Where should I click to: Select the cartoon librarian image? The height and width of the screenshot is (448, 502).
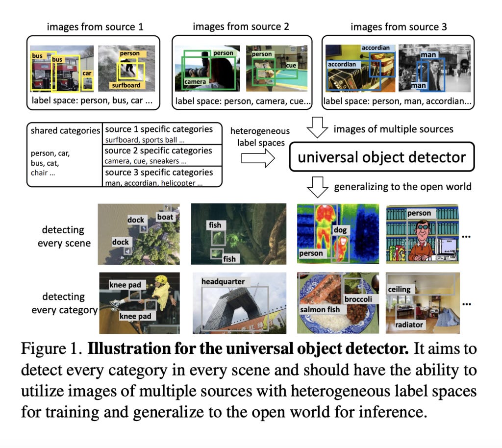tap(422, 234)
